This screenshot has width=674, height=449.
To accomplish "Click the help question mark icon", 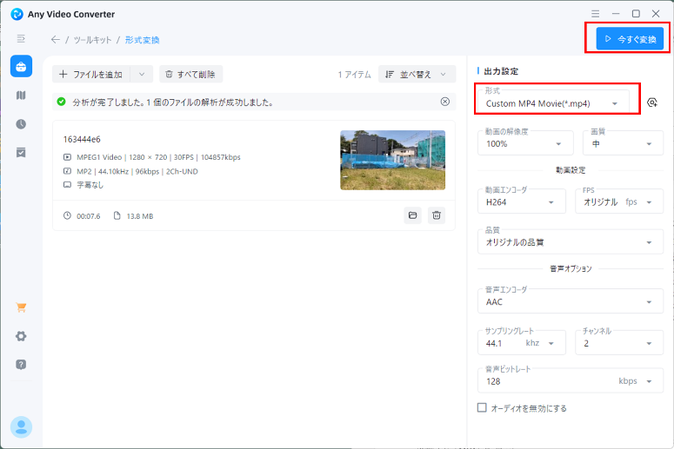I will pyautogui.click(x=21, y=364).
